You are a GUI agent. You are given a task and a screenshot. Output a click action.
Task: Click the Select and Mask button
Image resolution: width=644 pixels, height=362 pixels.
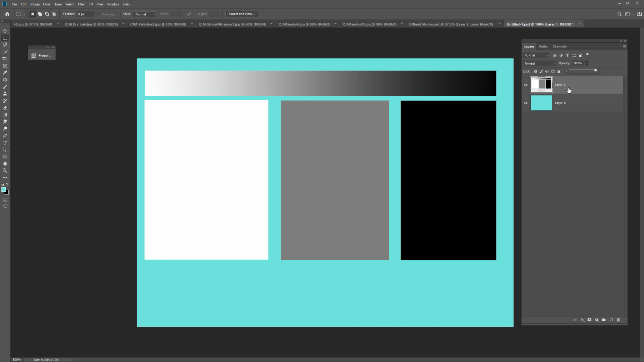[x=242, y=14]
